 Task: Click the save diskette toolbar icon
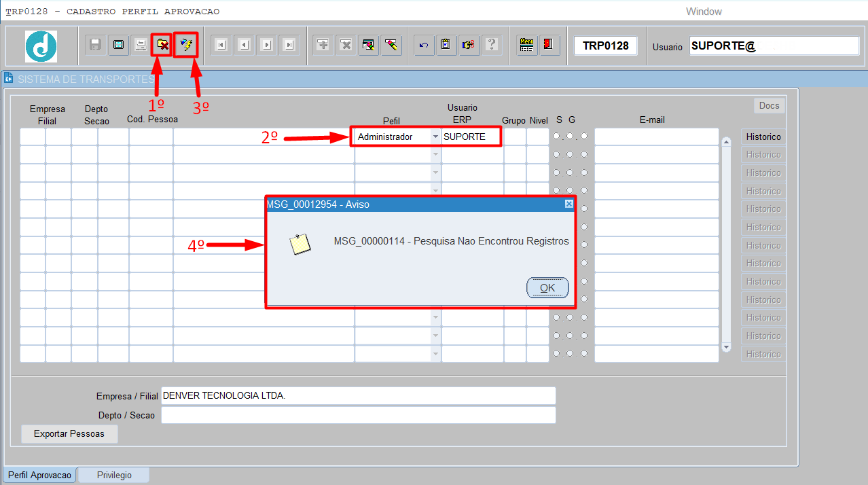[x=96, y=45]
